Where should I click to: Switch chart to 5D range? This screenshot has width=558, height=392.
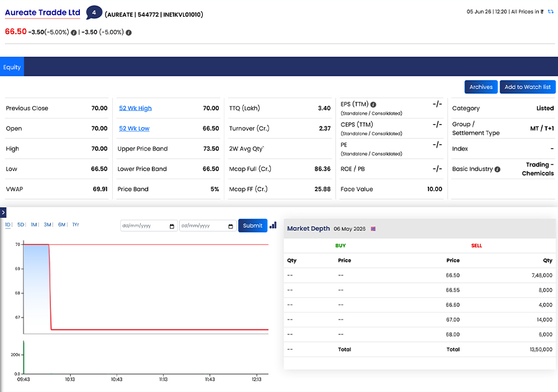coord(20,225)
